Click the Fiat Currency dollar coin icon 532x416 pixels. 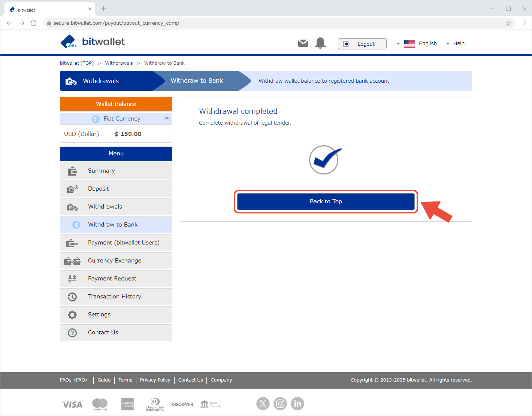pos(96,119)
